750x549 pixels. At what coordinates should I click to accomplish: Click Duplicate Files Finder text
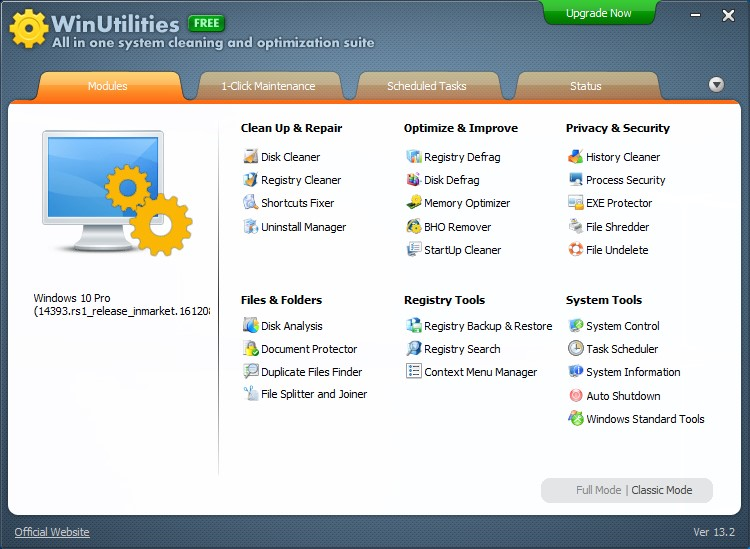[311, 372]
